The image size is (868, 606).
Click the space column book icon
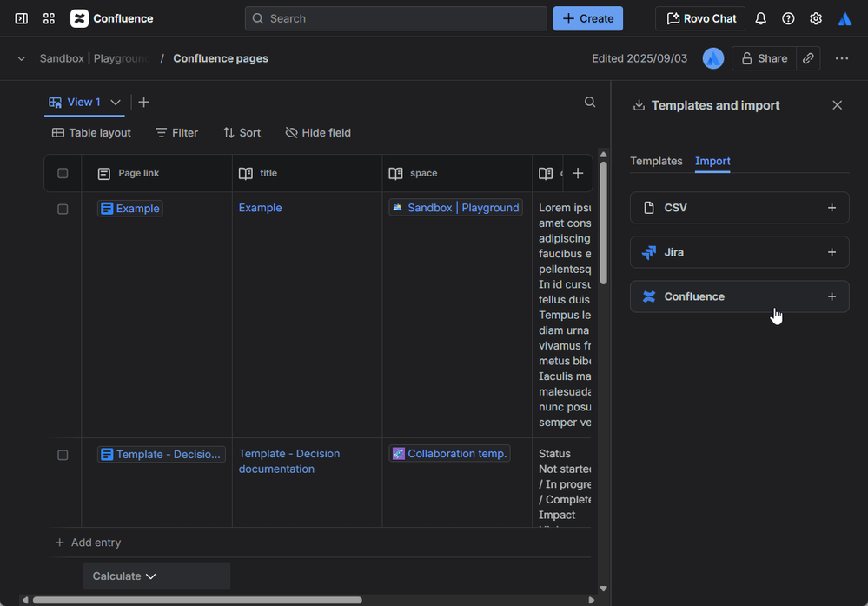396,173
